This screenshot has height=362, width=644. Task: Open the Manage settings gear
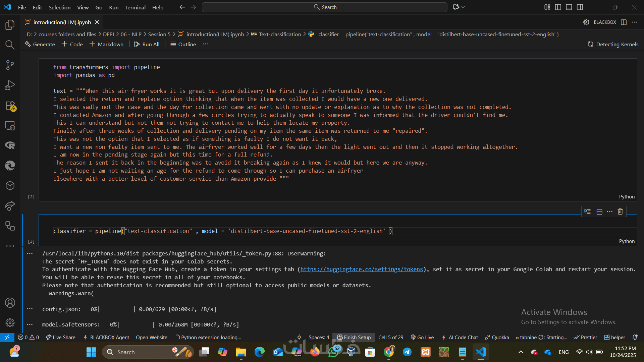pyautogui.click(x=10, y=323)
